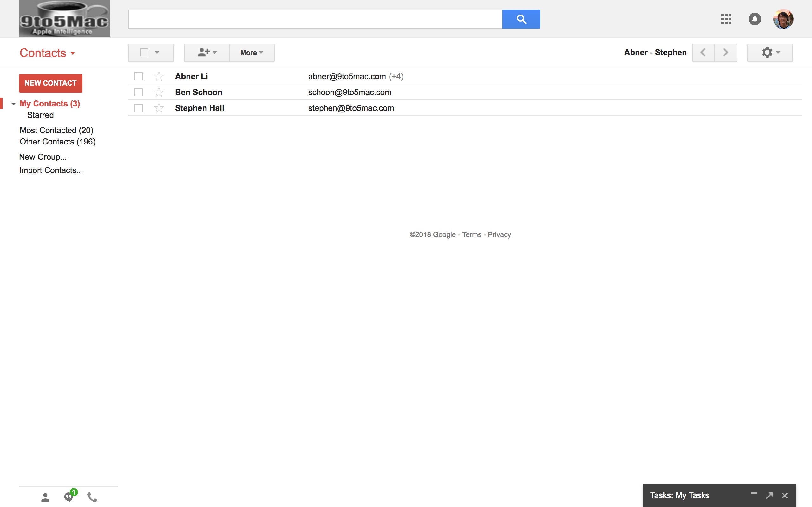The image size is (812, 507).
Task: Select Other Contacts group
Action: pos(57,142)
